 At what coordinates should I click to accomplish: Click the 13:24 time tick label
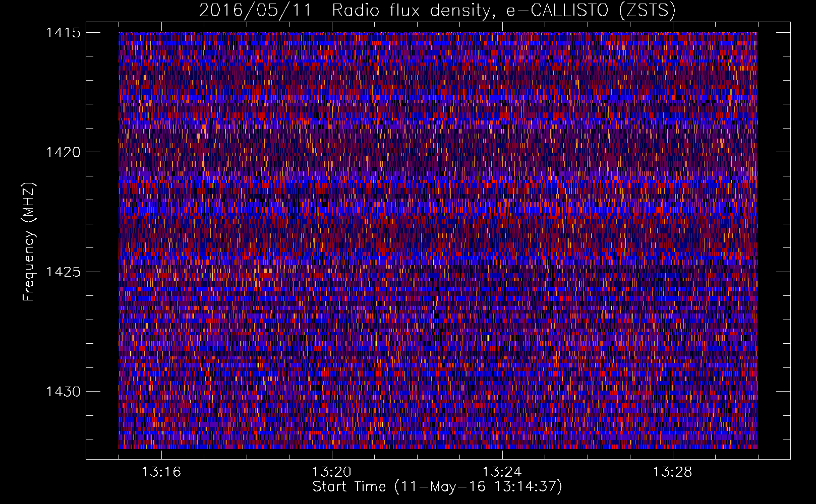[x=502, y=472]
